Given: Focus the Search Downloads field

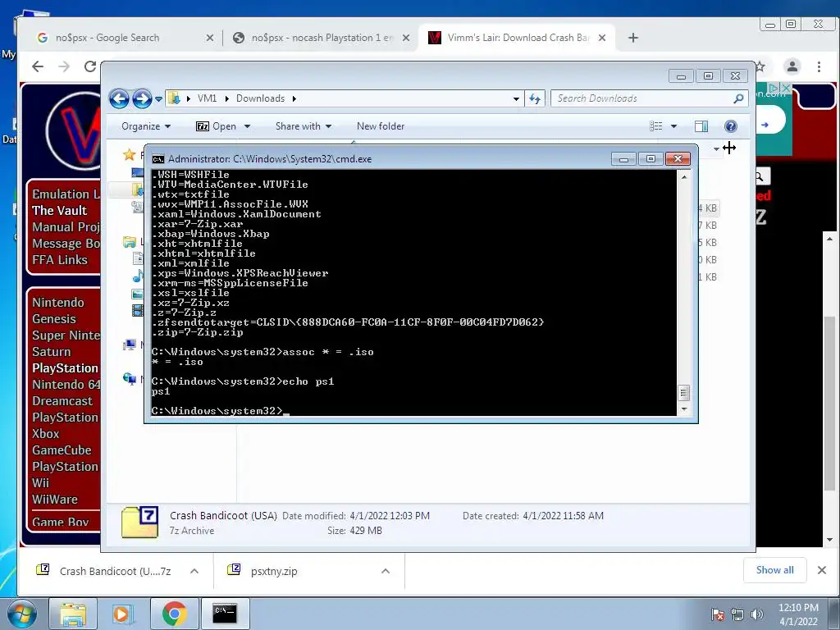Looking at the screenshot, I should pos(649,98).
